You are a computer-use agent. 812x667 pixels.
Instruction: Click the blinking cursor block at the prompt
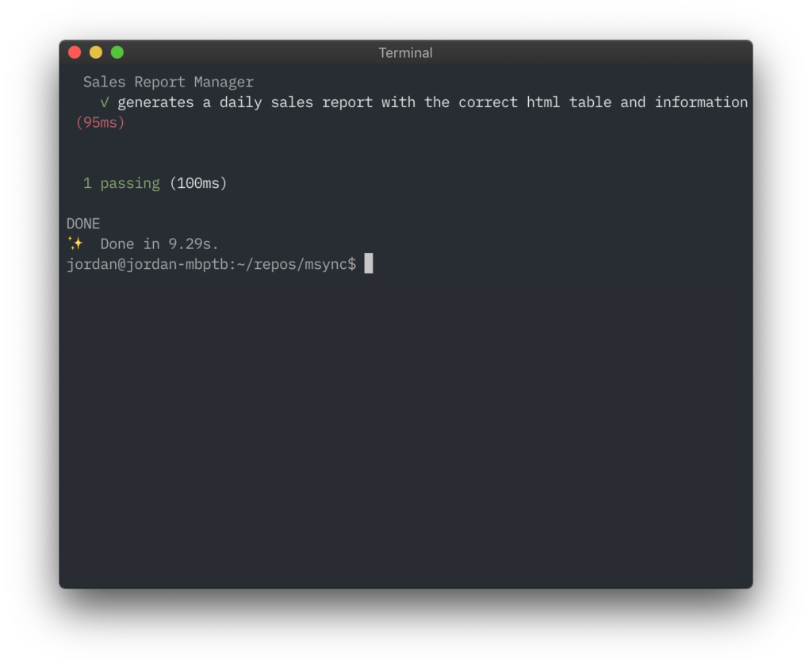[x=369, y=263]
